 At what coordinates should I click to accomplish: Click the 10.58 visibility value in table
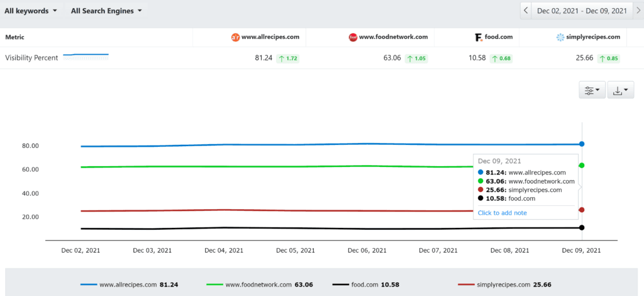coord(477,58)
